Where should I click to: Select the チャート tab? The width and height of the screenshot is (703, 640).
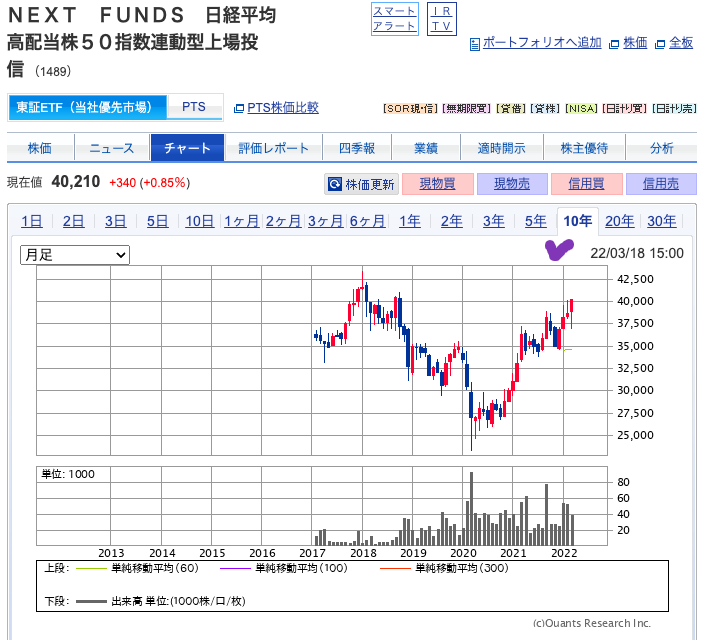click(x=187, y=148)
